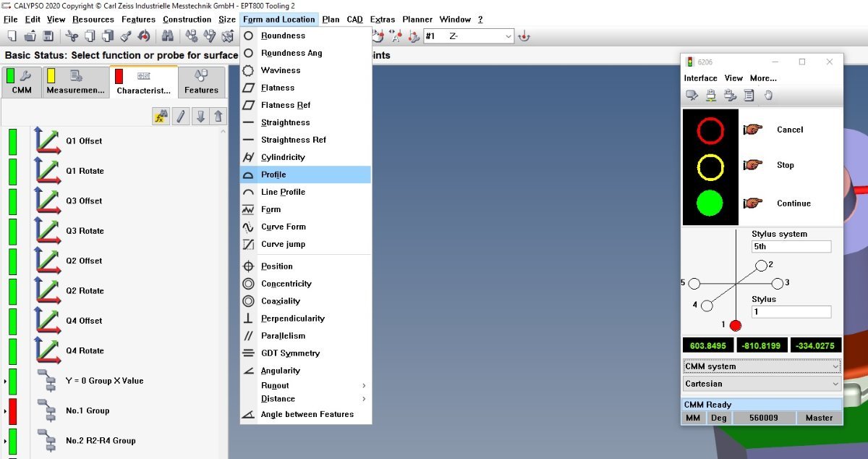This screenshot has width=868, height=459.
Task: Open the Cartesian coordinate type dropdown
Action: click(x=762, y=384)
